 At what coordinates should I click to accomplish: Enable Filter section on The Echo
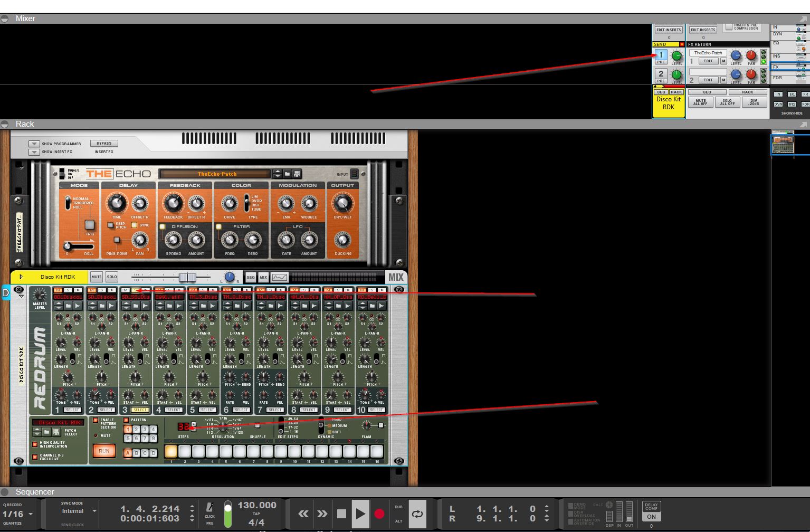pos(218,226)
